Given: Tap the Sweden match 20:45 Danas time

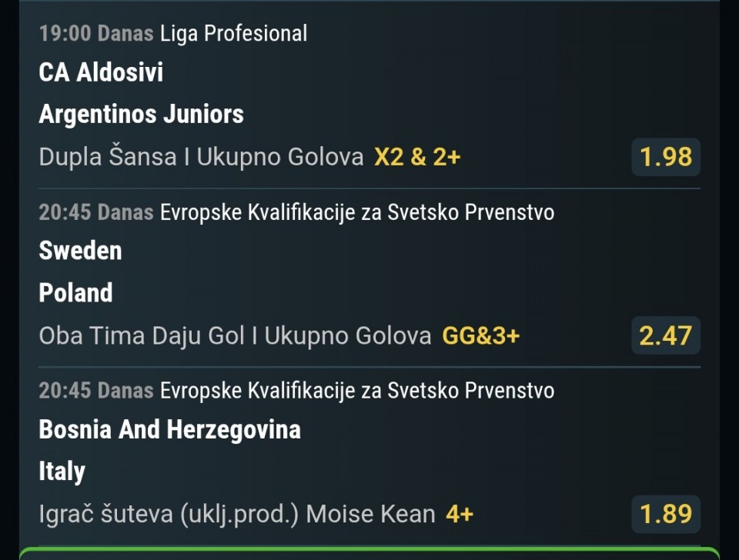Looking at the screenshot, I should coord(95,212).
